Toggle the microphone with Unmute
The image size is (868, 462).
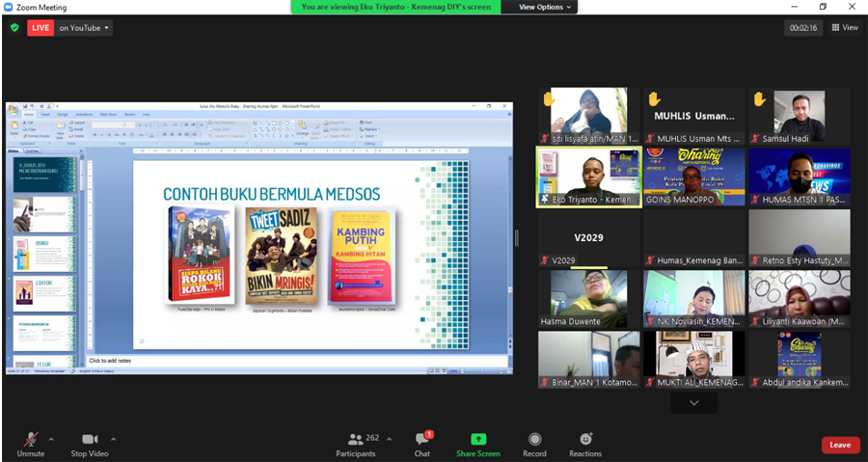(31, 440)
